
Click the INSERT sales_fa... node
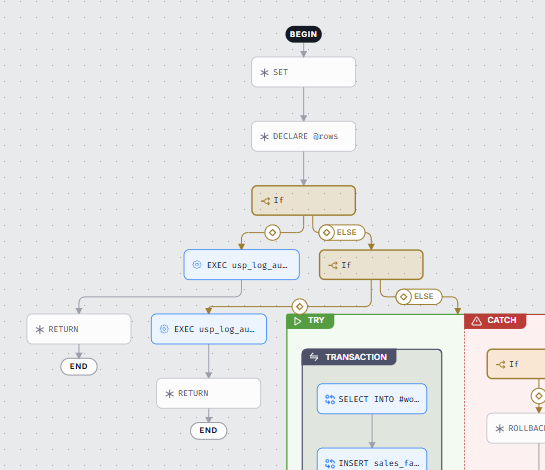point(372,459)
